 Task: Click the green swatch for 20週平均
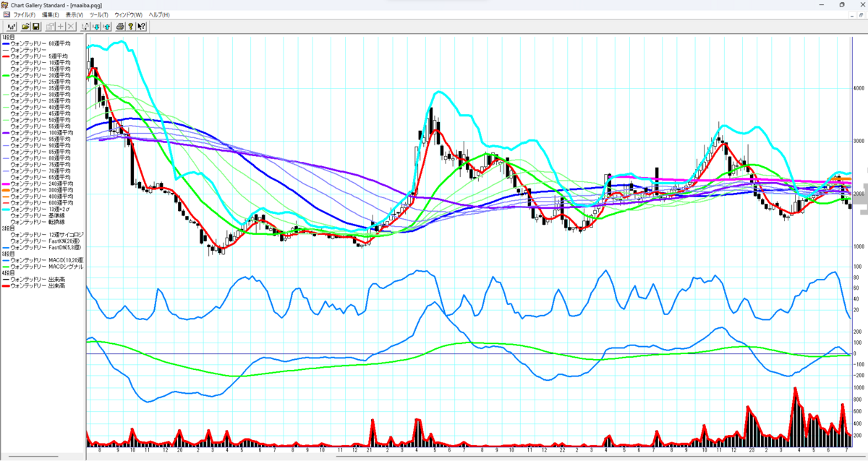pos(6,75)
